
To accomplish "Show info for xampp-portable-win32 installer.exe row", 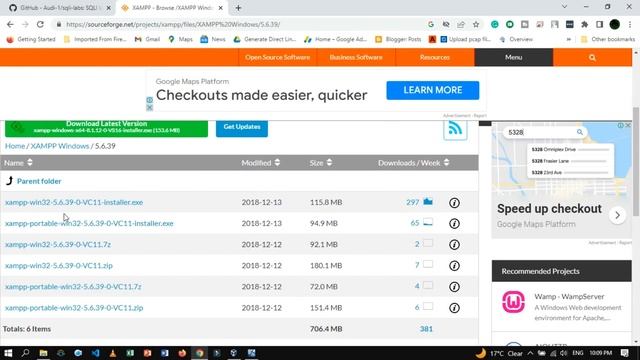I will tap(454, 224).
